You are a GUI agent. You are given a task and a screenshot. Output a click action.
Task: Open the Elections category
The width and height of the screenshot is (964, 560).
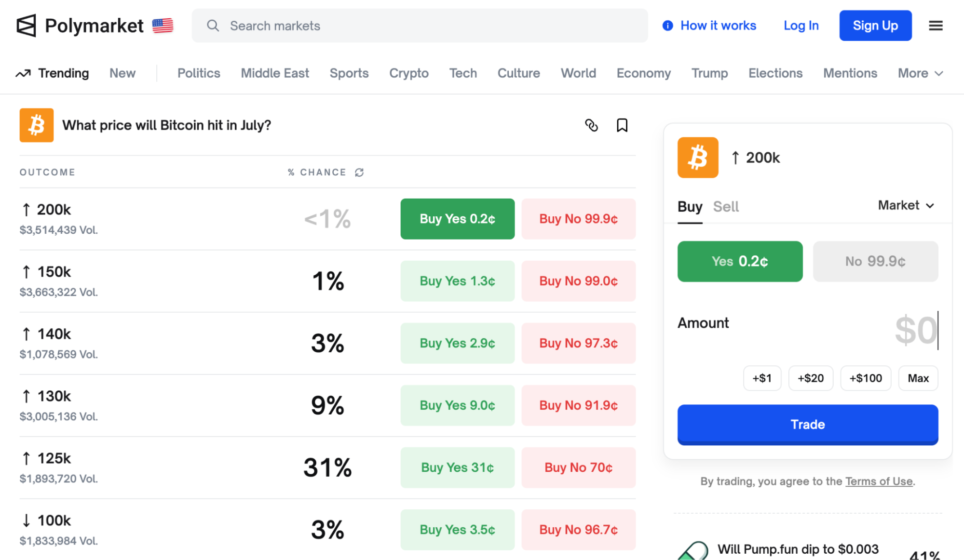point(775,73)
